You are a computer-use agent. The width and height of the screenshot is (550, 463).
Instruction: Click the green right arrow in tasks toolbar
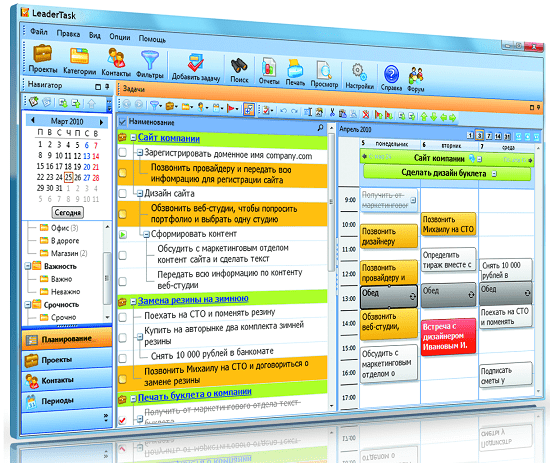pyautogui.click(x=452, y=118)
